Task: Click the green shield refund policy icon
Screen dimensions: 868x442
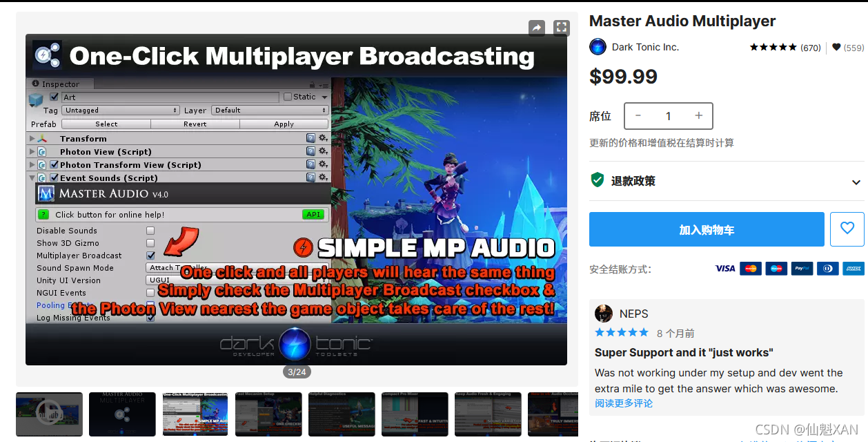Action: tap(598, 180)
